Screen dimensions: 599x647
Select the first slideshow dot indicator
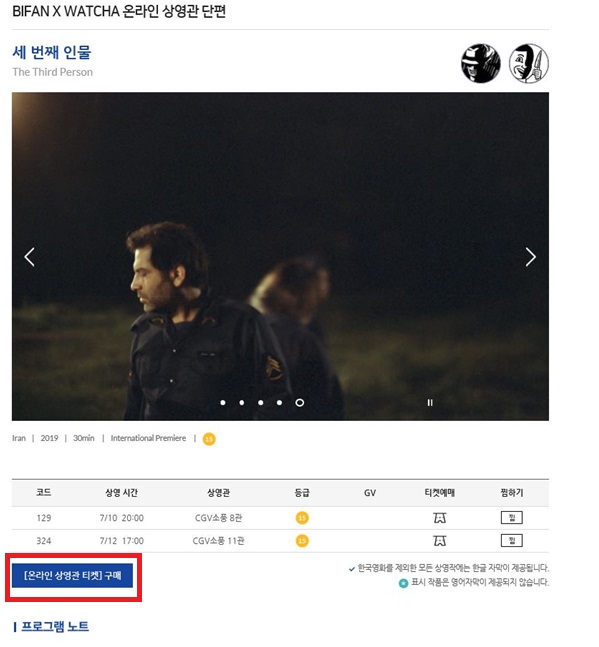pos(223,402)
